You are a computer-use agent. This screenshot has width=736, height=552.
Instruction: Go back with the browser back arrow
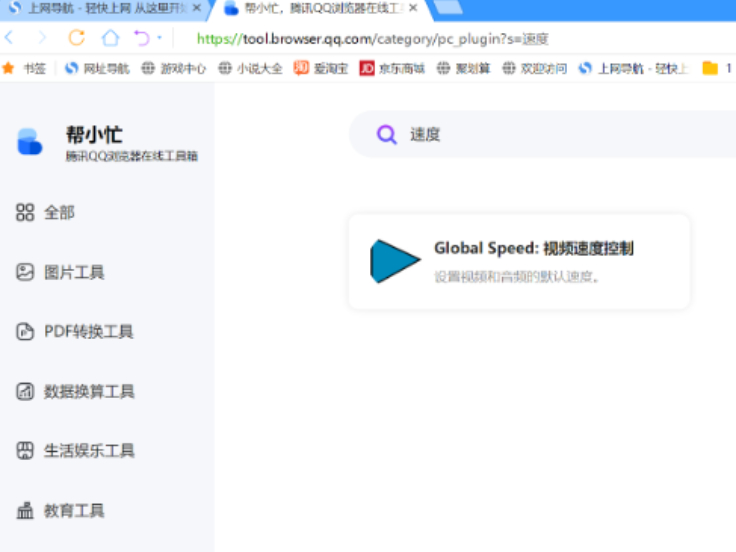point(9,38)
